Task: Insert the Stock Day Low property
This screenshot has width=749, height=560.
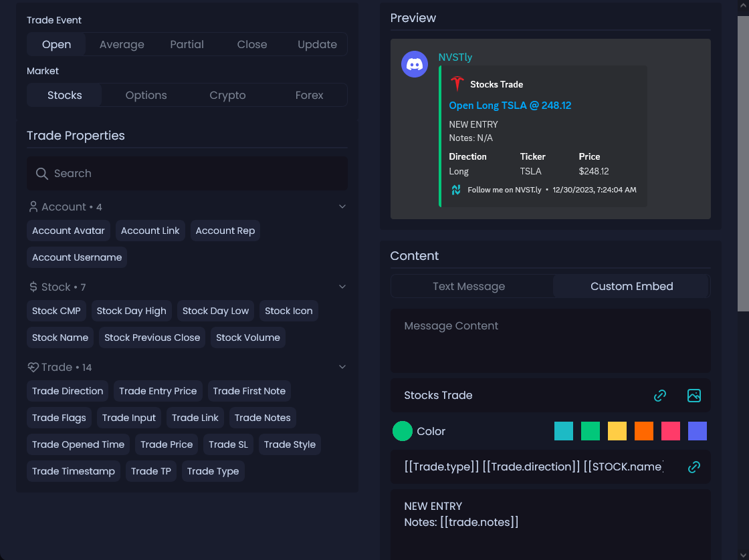Action: (x=215, y=311)
